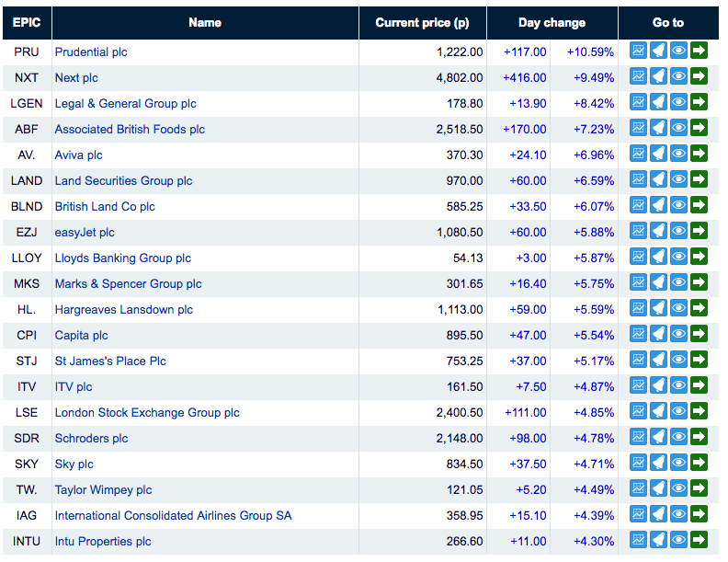Click green arrow for Prudential plc
The image size is (728, 562).
(699, 51)
